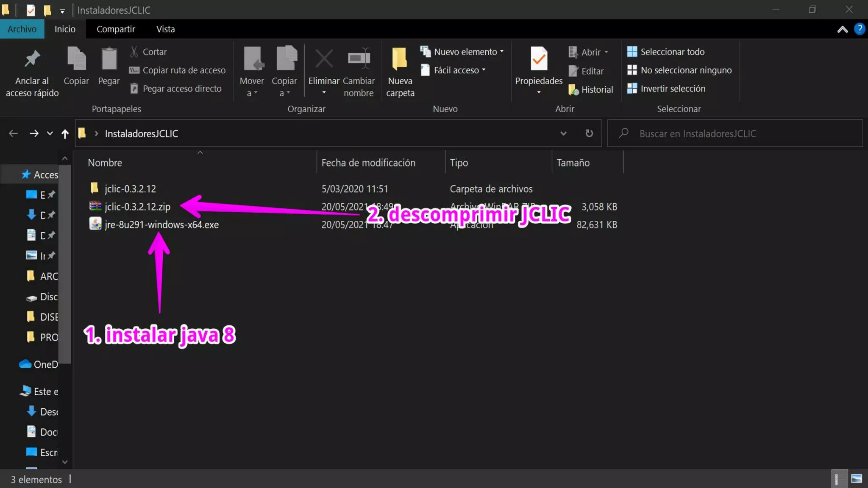868x488 pixels.
Task: Click Seleccionar todo
Action: (672, 52)
